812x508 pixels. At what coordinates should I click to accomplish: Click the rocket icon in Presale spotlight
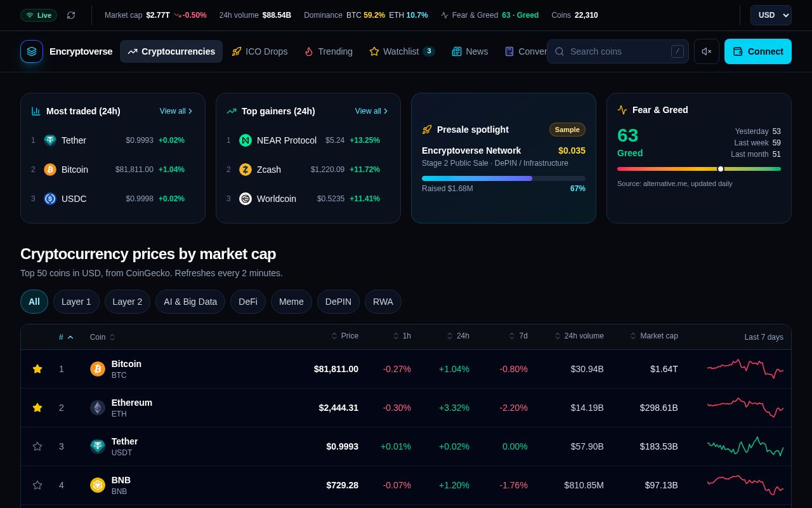tap(427, 130)
